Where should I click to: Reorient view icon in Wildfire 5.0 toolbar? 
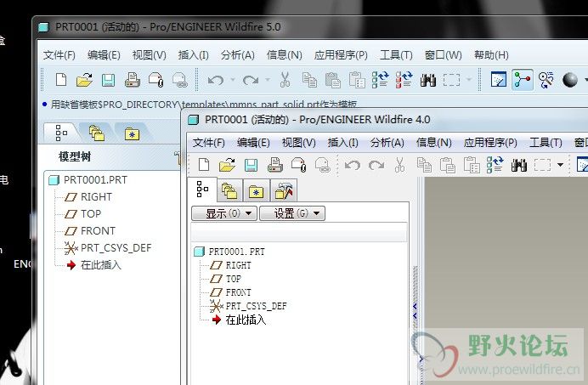pyautogui.click(x=546, y=80)
